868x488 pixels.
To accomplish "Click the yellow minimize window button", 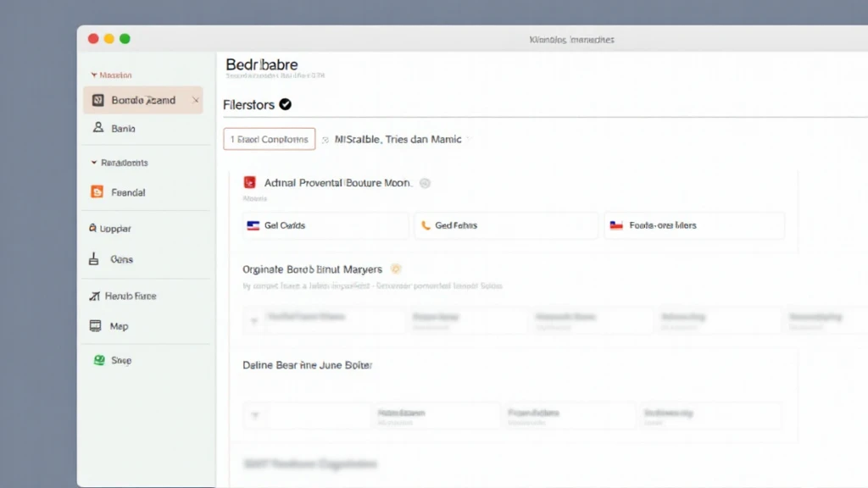I will [x=109, y=39].
